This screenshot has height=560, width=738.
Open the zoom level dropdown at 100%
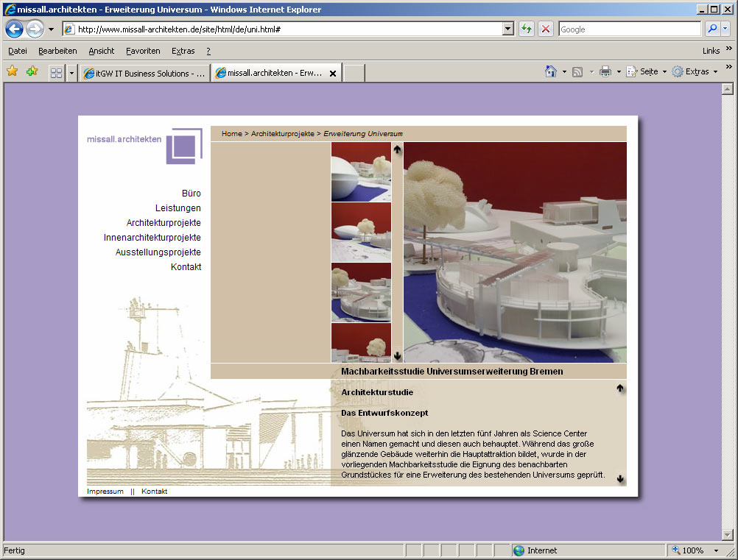716,550
